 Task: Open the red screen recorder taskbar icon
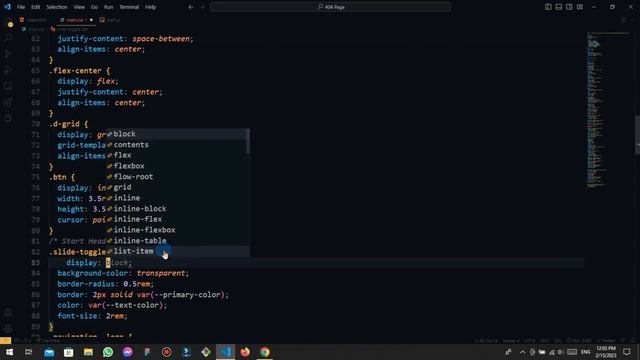[167, 352]
